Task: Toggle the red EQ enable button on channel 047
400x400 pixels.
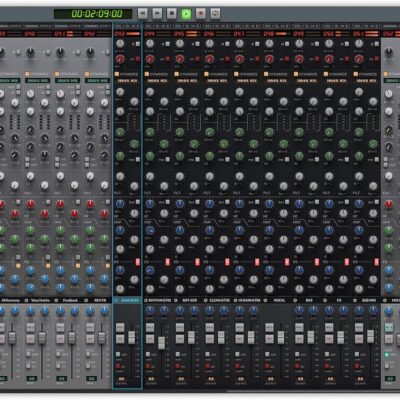Action: pos(257,262)
